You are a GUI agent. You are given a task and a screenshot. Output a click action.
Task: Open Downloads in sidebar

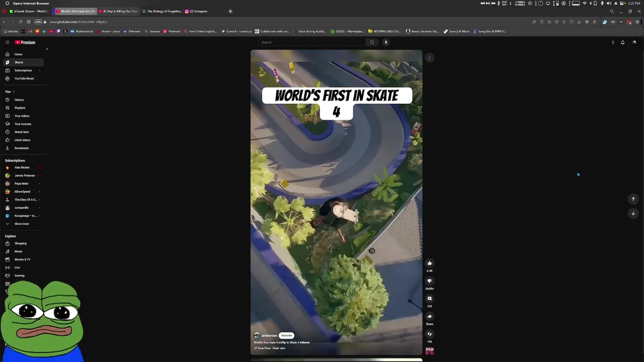23,148
